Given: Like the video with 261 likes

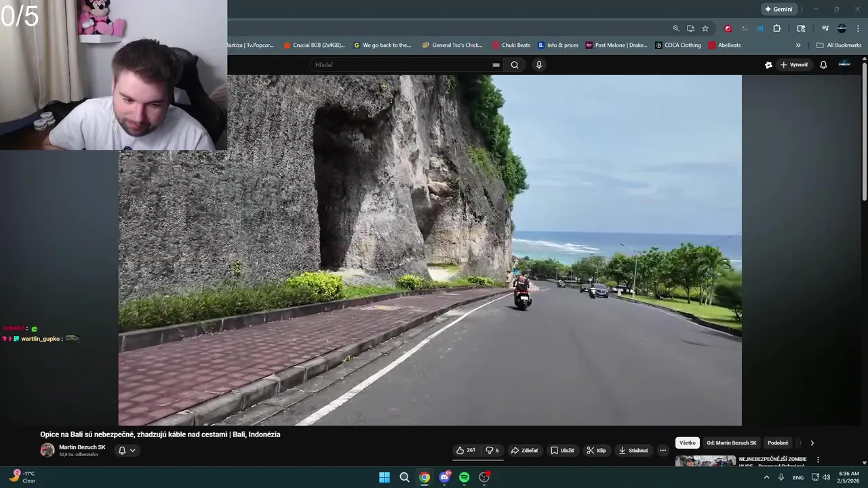Looking at the screenshot, I should pos(466,451).
